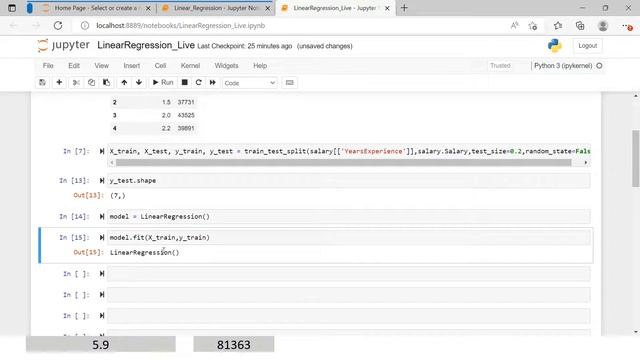Click right arrow of cell horizontal scrollbar

(x=586, y=162)
